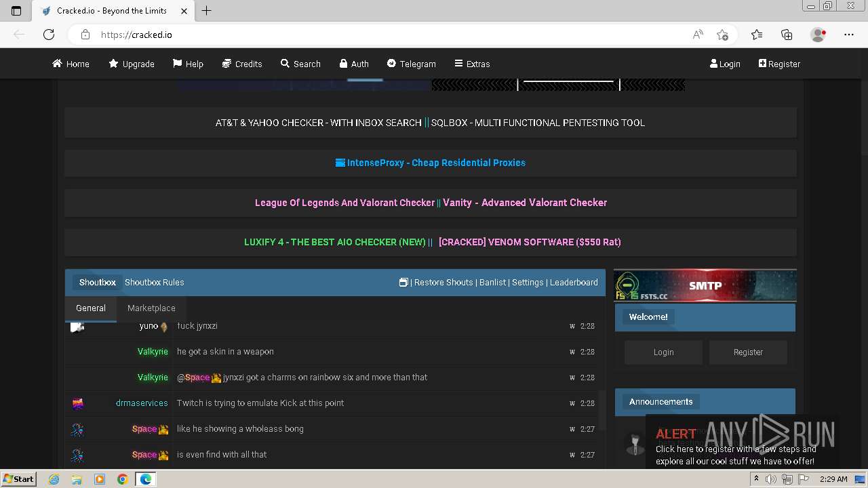Open the read aloud icon
Viewport: 868px width, 488px height.
[x=698, y=35]
